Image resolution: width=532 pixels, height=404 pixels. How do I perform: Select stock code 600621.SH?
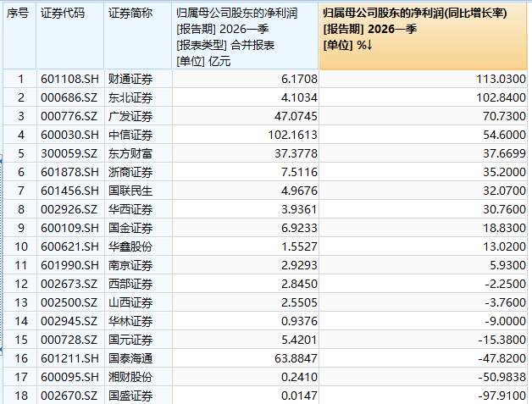(x=70, y=246)
